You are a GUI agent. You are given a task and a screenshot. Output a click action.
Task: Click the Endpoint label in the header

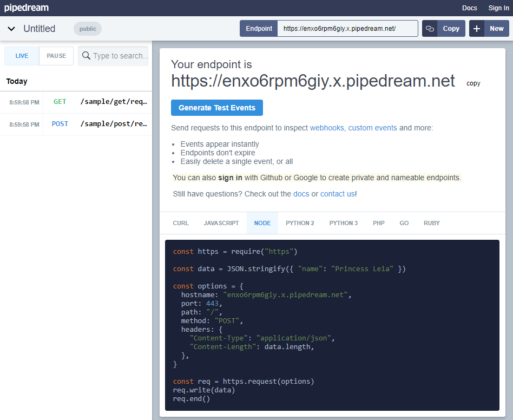tap(258, 28)
